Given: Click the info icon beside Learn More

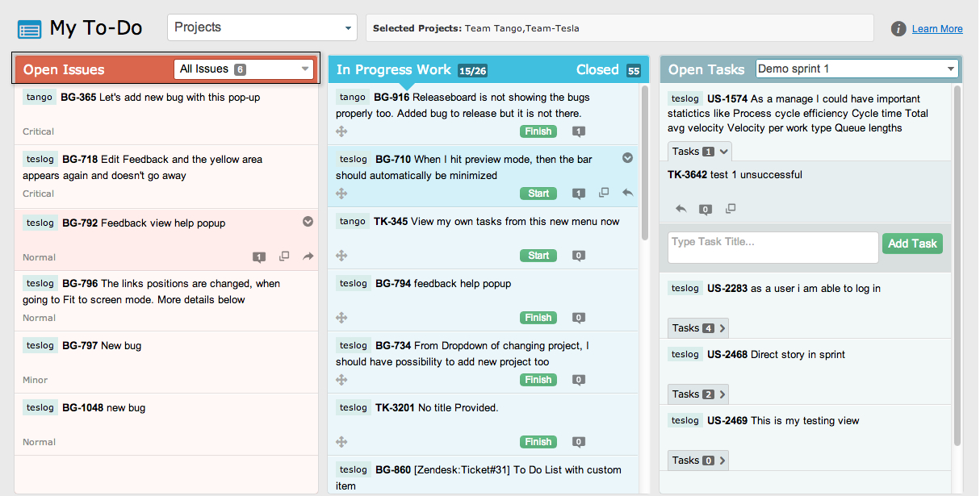Looking at the screenshot, I should [x=898, y=29].
